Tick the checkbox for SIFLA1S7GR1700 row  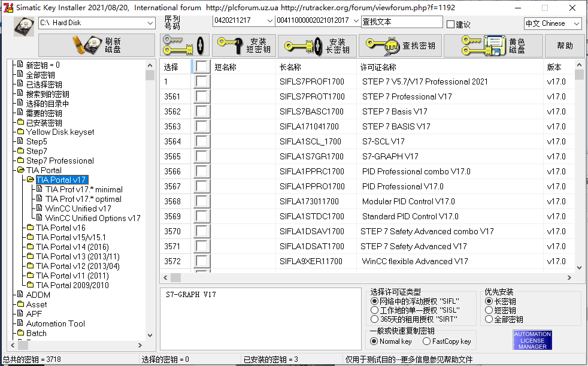[x=202, y=156]
